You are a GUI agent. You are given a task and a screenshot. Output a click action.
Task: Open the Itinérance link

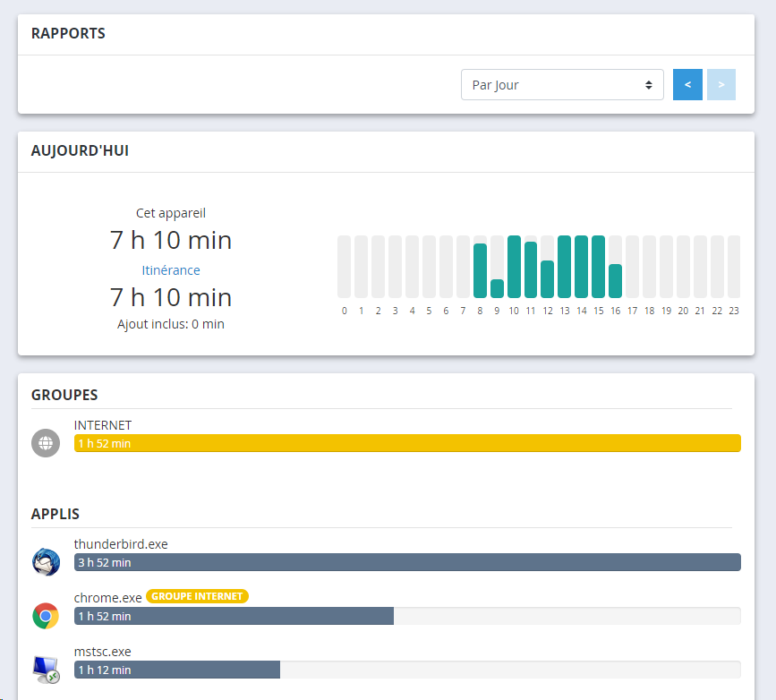point(171,270)
